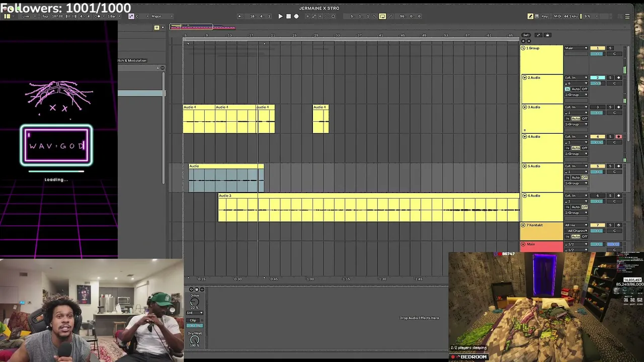Toggle the track 4 activator button
Image resolution: width=644 pixels, height=362 pixels.
(x=597, y=137)
